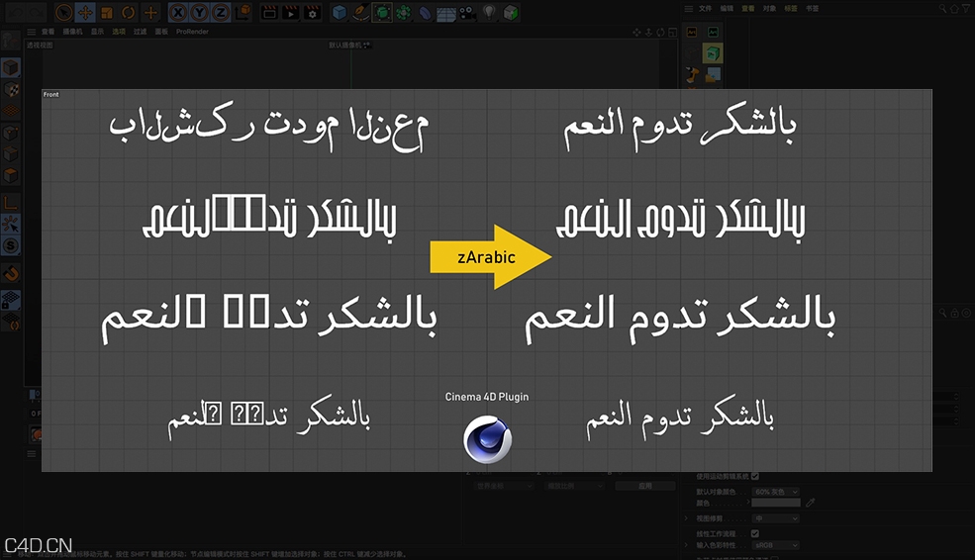Screen dimensions: 975x560
Task: Toggle Z axis lock
Action: (221, 12)
